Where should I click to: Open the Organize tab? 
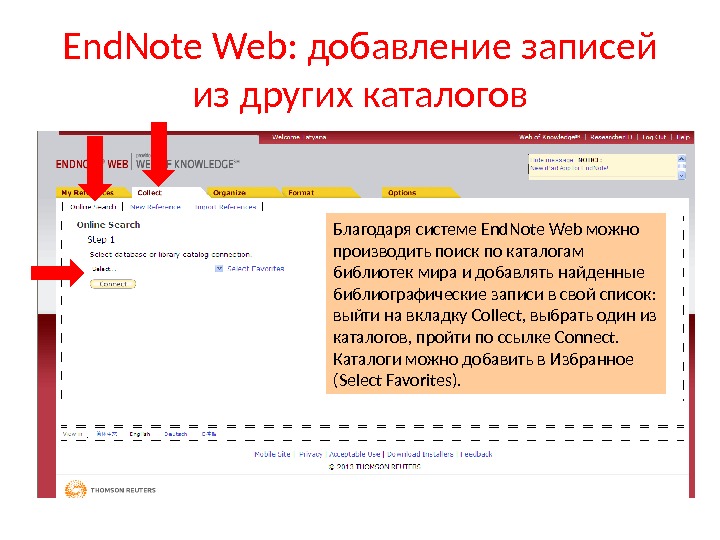pos(229,192)
